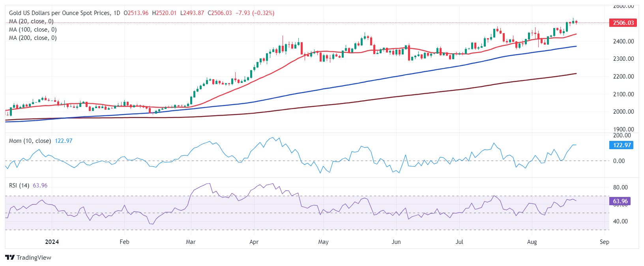Click the red 2506.03 current price tag
Image resolution: width=644 pixels, height=266 pixels.
pyautogui.click(x=623, y=23)
